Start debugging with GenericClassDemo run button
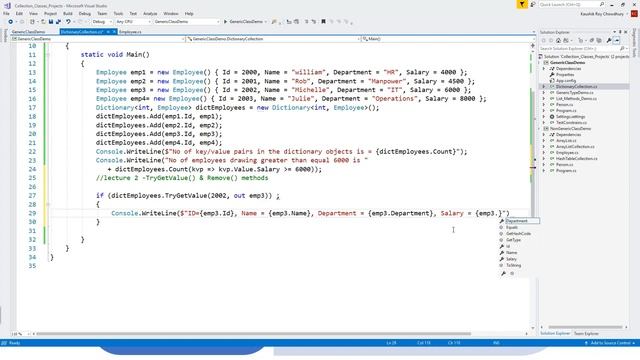Image resolution: width=640 pixels, height=360 pixels. pyautogui.click(x=244, y=22)
